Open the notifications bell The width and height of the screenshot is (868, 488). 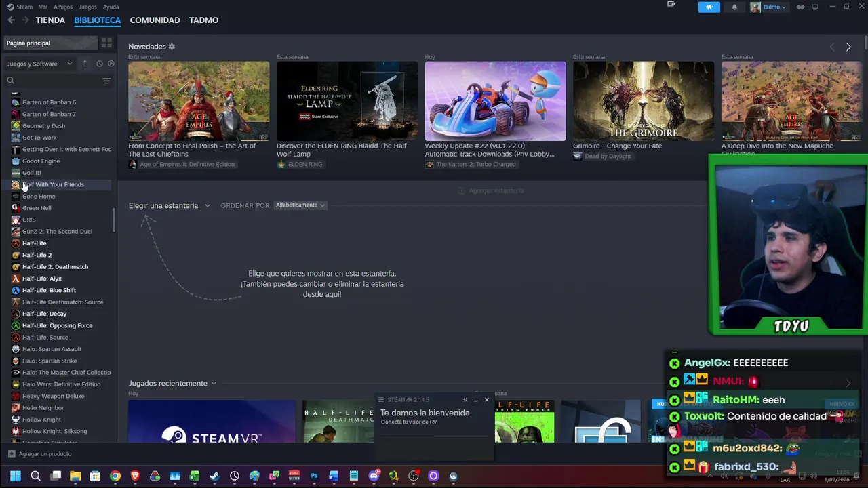(x=734, y=7)
